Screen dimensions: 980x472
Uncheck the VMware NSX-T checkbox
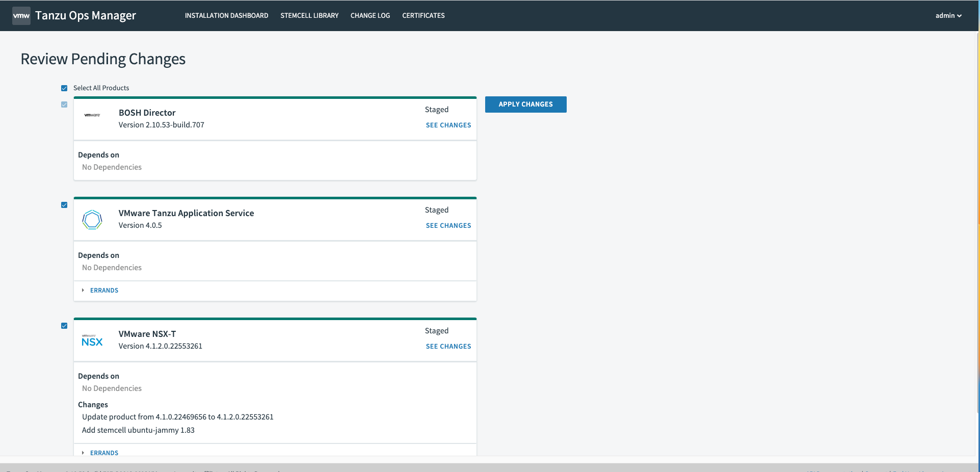point(64,326)
